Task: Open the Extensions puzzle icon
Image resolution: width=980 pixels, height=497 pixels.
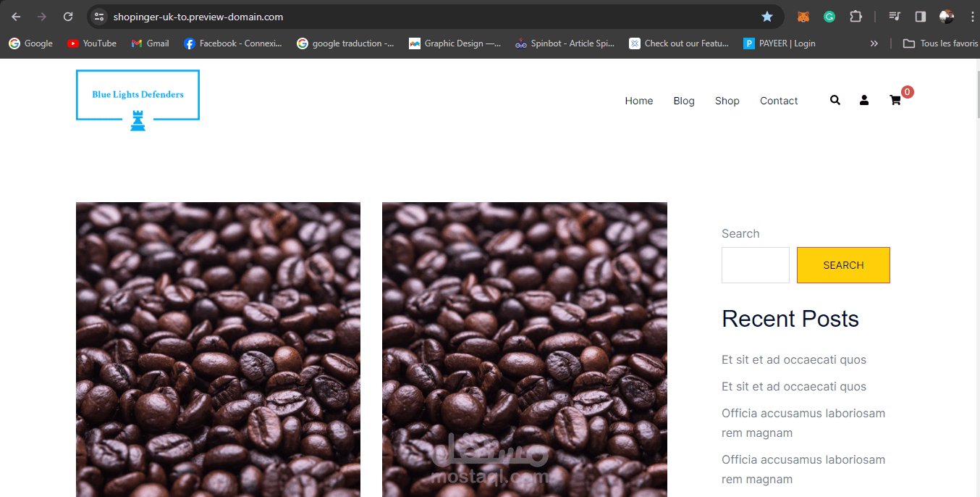Action: 856,17
